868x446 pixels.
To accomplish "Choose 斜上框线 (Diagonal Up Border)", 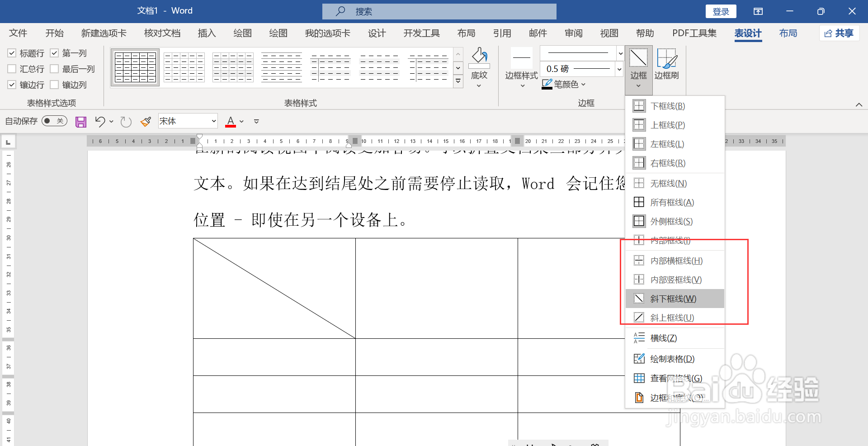I will coord(671,317).
